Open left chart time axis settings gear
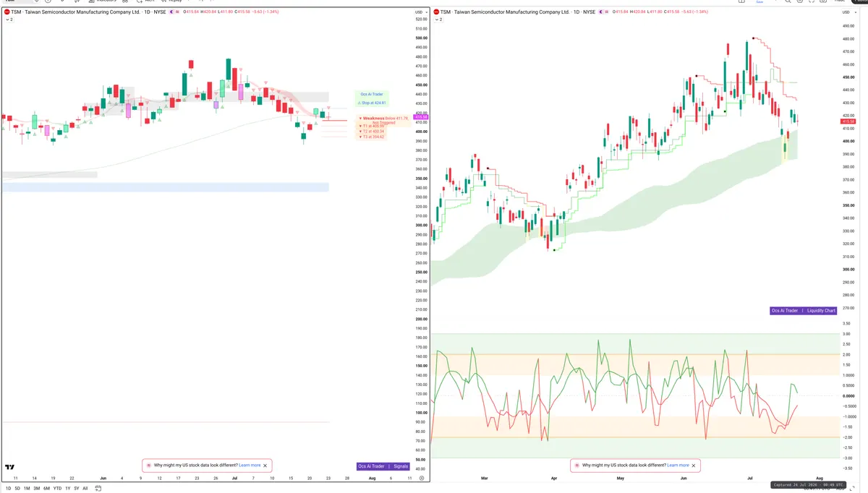Viewport: 868px width, 493px height. 421,479
